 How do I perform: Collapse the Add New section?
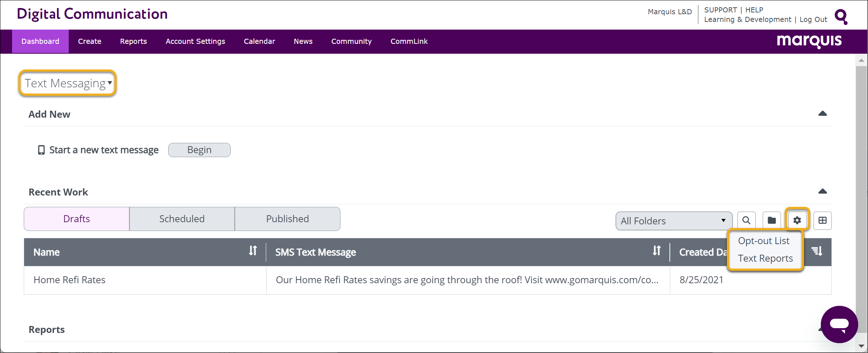pos(822,114)
